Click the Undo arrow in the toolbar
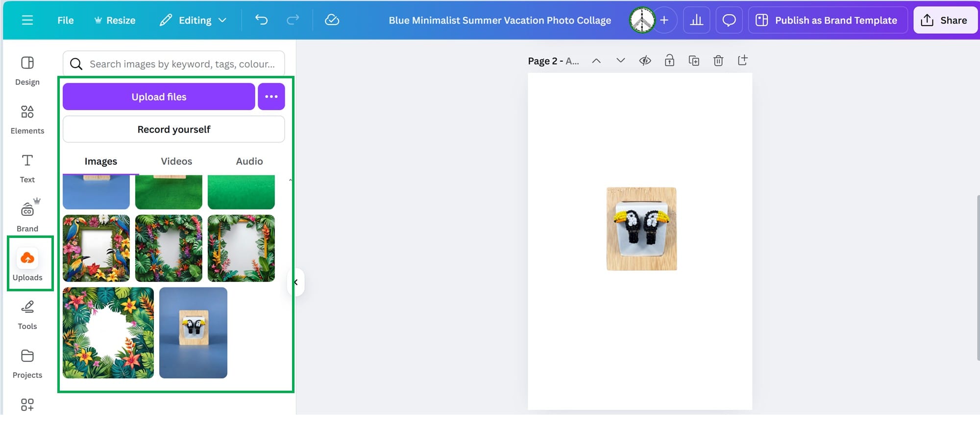This screenshot has height=445, width=980. 262,20
